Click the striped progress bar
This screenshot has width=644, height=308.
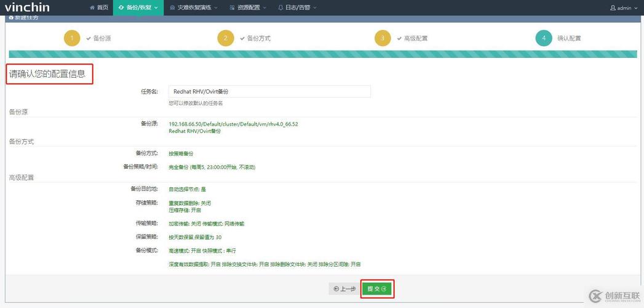coord(322,54)
